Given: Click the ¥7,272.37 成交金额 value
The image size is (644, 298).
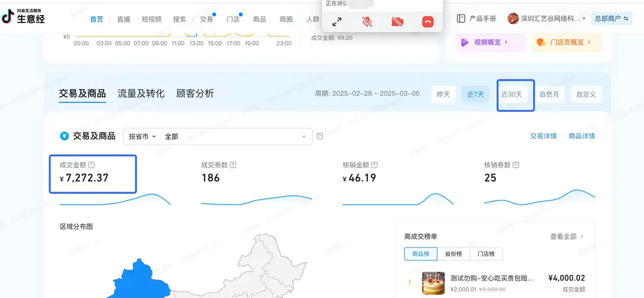Looking at the screenshot, I should 84,178.
